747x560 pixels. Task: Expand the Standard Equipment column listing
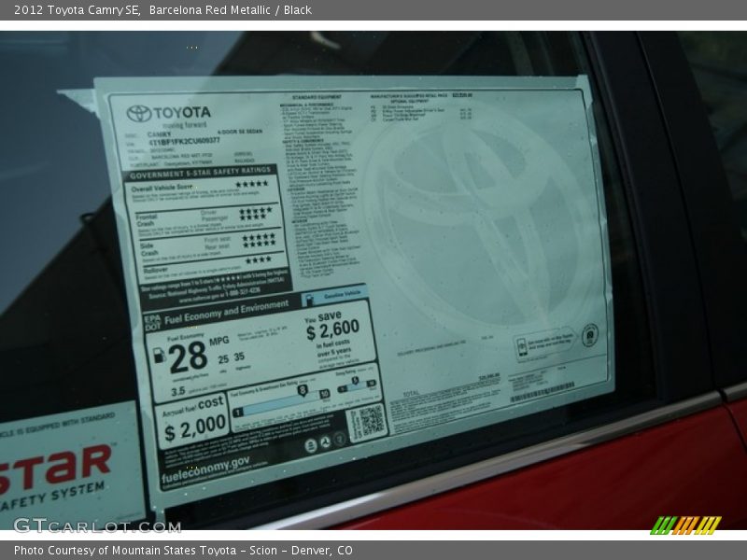tap(316, 168)
